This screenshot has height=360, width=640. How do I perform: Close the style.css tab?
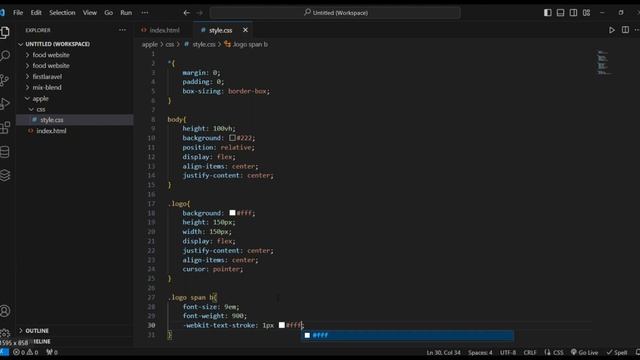pos(245,30)
